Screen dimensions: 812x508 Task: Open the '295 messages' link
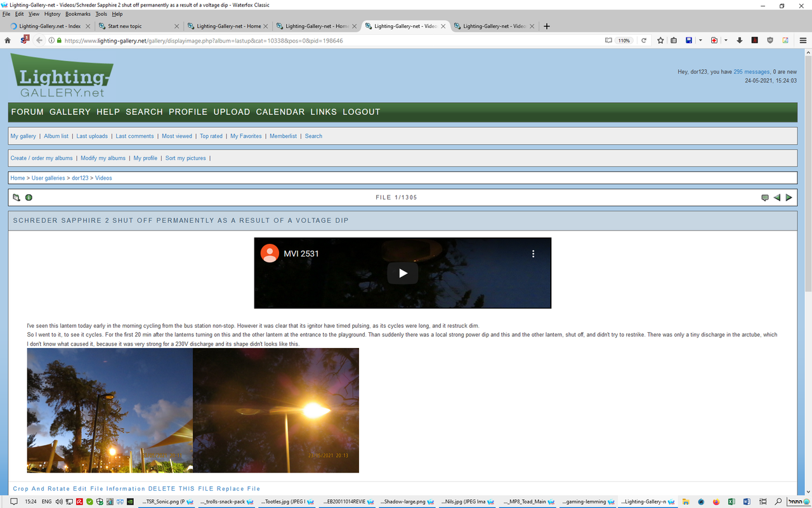click(x=752, y=72)
